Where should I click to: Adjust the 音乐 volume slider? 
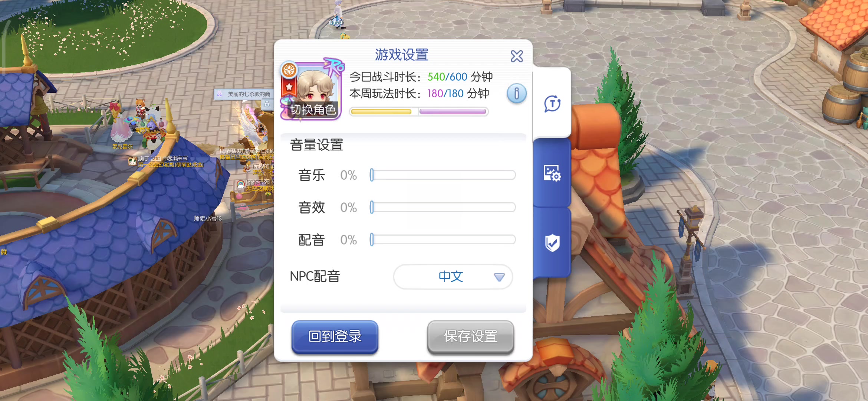click(443, 175)
